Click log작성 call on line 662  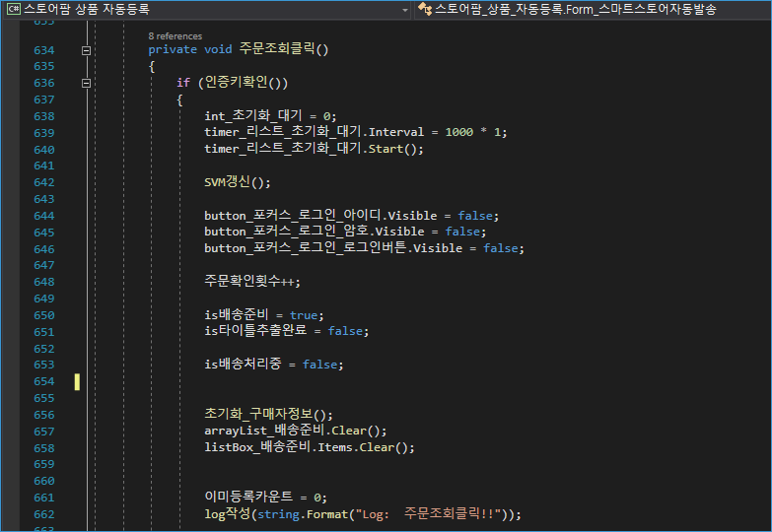point(228,513)
